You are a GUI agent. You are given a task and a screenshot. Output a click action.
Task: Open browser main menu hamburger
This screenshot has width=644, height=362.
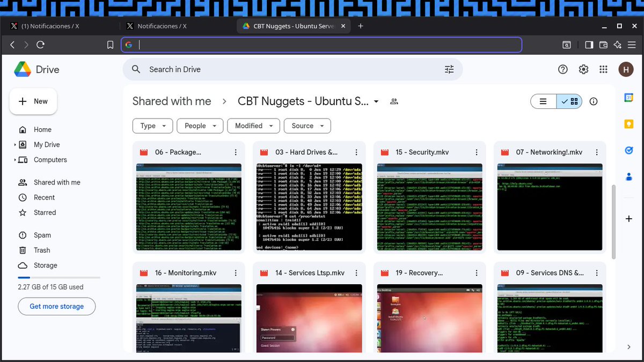coord(632,45)
